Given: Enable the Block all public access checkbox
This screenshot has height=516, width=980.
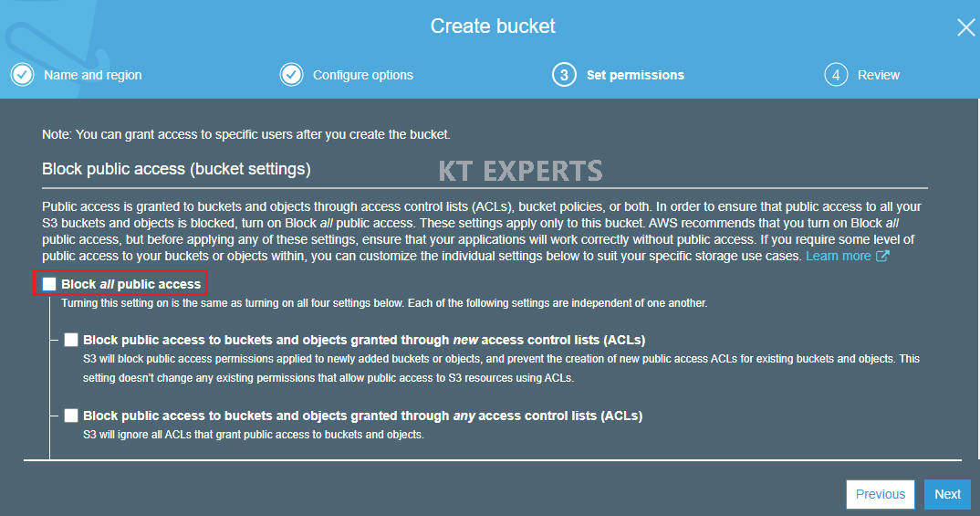Looking at the screenshot, I should (x=49, y=284).
